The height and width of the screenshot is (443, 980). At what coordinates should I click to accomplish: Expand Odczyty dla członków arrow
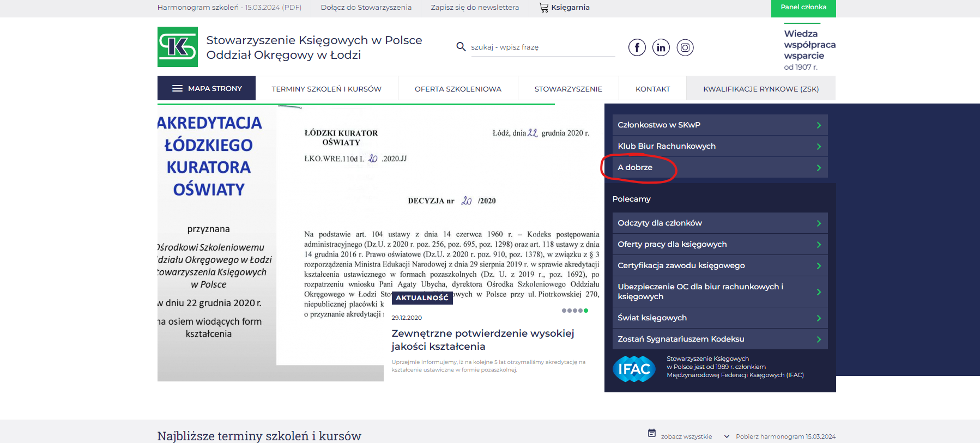819,223
